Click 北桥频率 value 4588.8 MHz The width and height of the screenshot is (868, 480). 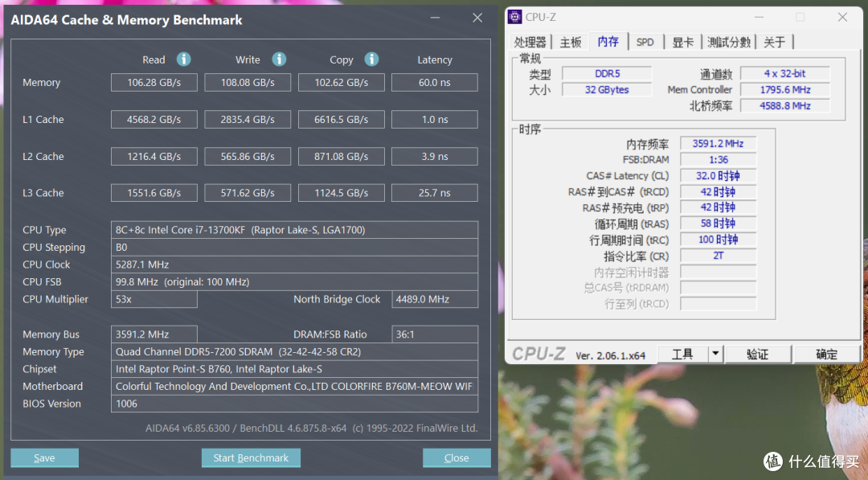(785, 106)
